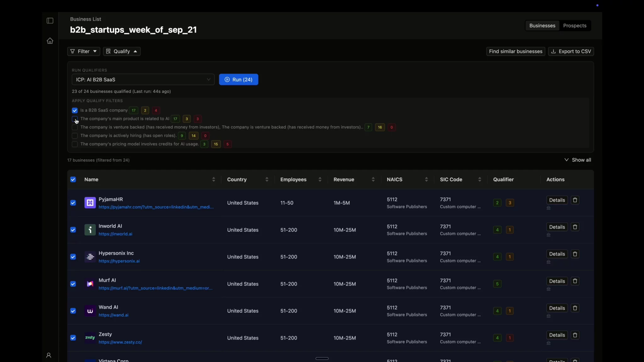The height and width of the screenshot is (362, 644).
Task: Open the murf.ai website link
Action: pos(156,288)
